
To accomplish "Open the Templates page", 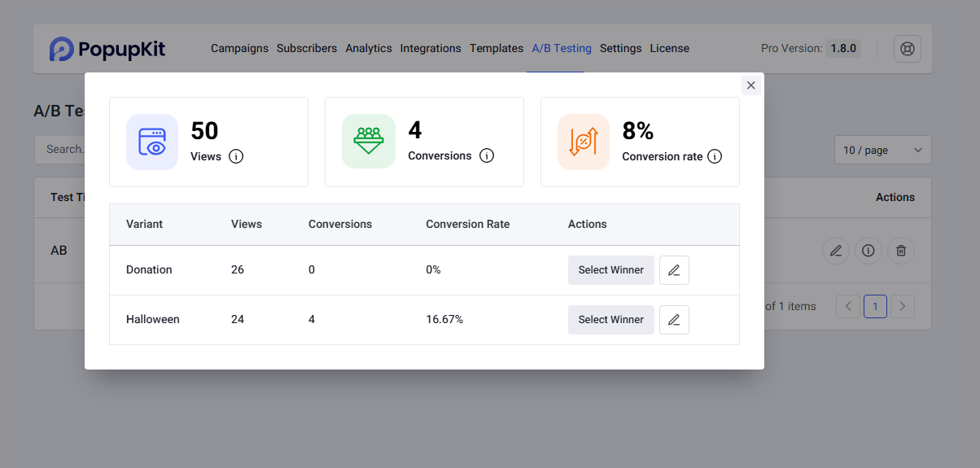I will coord(496,49).
